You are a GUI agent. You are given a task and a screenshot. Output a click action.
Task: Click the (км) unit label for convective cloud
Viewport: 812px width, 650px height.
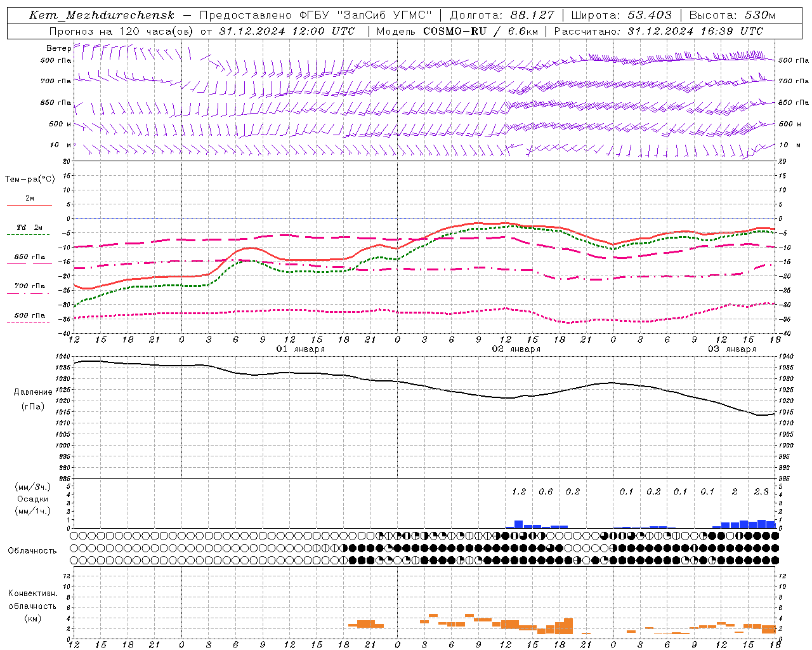click(33, 618)
